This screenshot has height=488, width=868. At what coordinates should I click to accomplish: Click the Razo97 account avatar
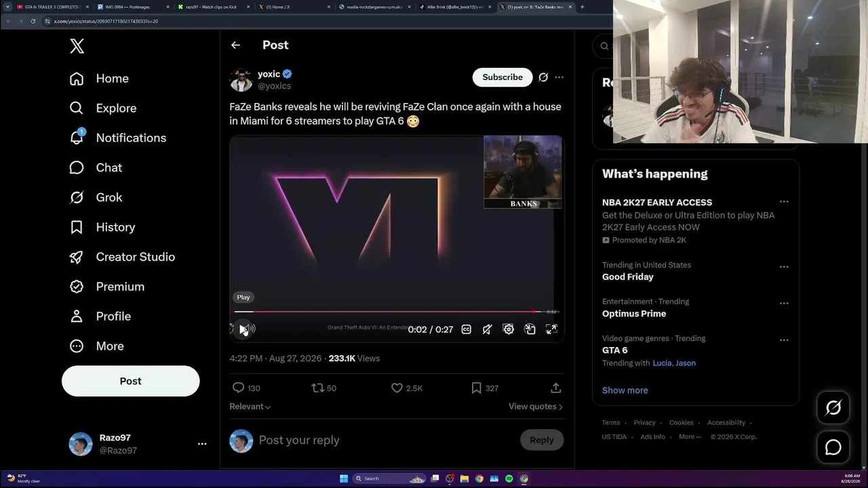point(81,444)
